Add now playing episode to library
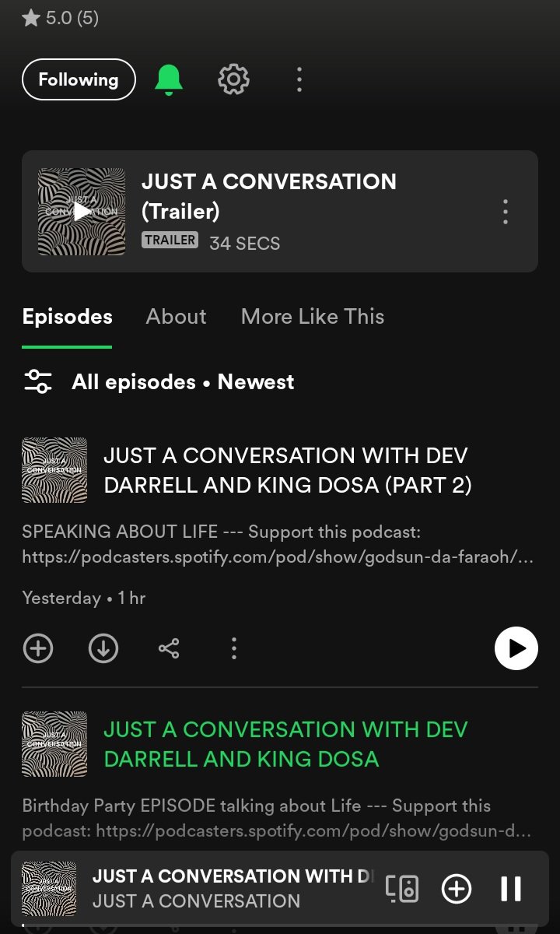The height and width of the screenshot is (934, 560). click(x=457, y=889)
